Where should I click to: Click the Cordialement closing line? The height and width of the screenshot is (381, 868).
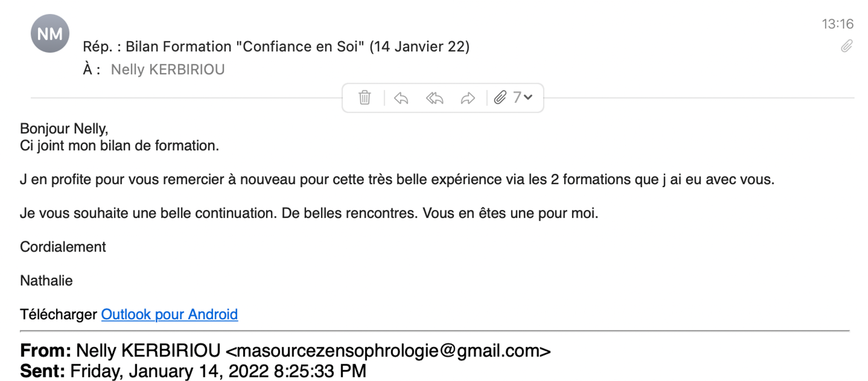pos(63,247)
